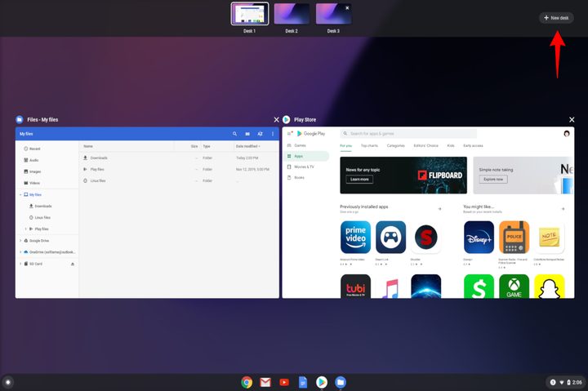
Task: Switch to the Top charts tab
Action: point(369,146)
